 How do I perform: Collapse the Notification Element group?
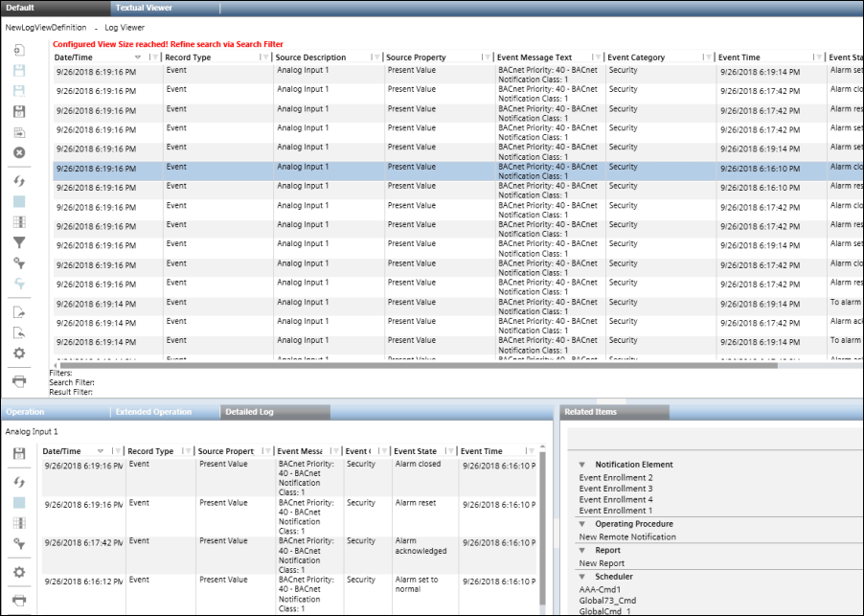[x=581, y=465]
